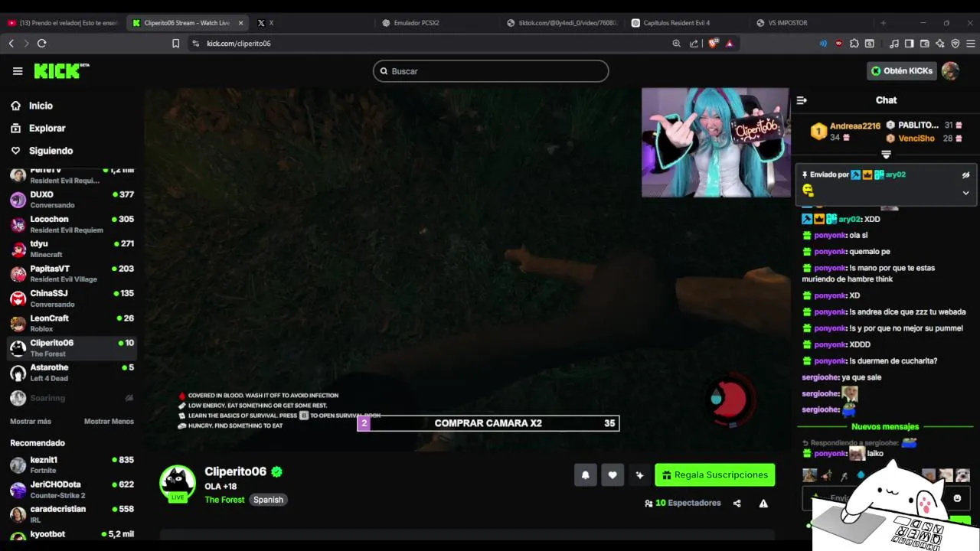
Task: Open browser extensions puzzle icon
Action: (854, 44)
